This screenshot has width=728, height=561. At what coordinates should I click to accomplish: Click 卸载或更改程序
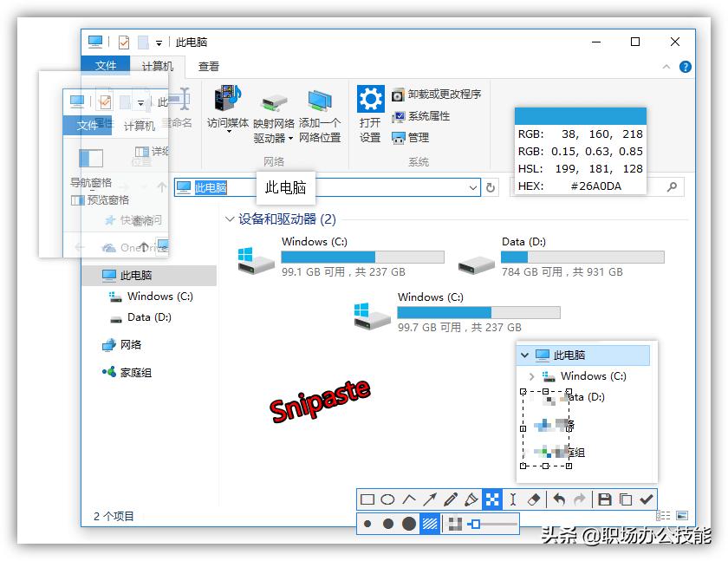[x=437, y=95]
